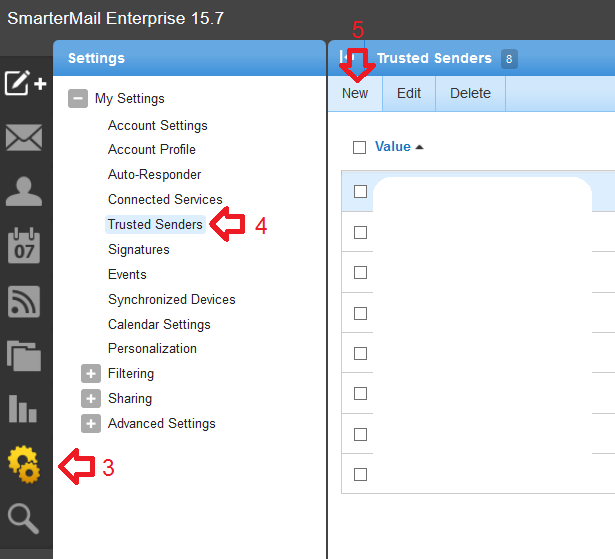Open the calendar icon showing 07
The width and height of the screenshot is (615, 559).
point(24,246)
